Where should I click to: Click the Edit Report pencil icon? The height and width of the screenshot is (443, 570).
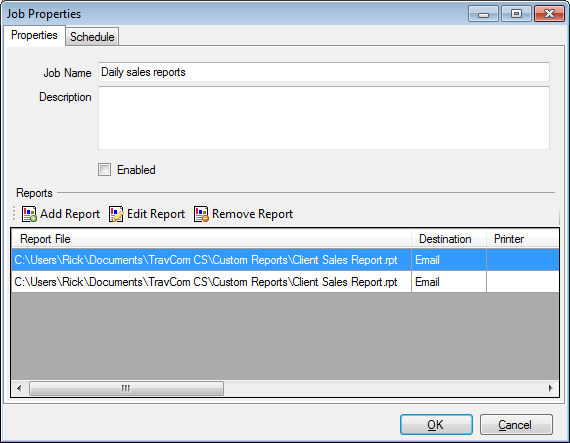116,214
